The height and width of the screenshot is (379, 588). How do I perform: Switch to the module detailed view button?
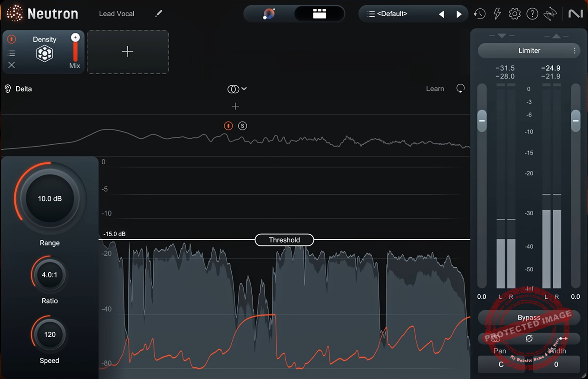click(320, 13)
